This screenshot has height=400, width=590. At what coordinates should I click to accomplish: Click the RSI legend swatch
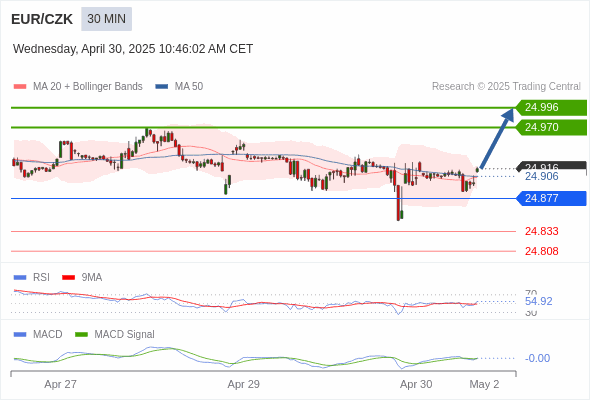coord(20,278)
